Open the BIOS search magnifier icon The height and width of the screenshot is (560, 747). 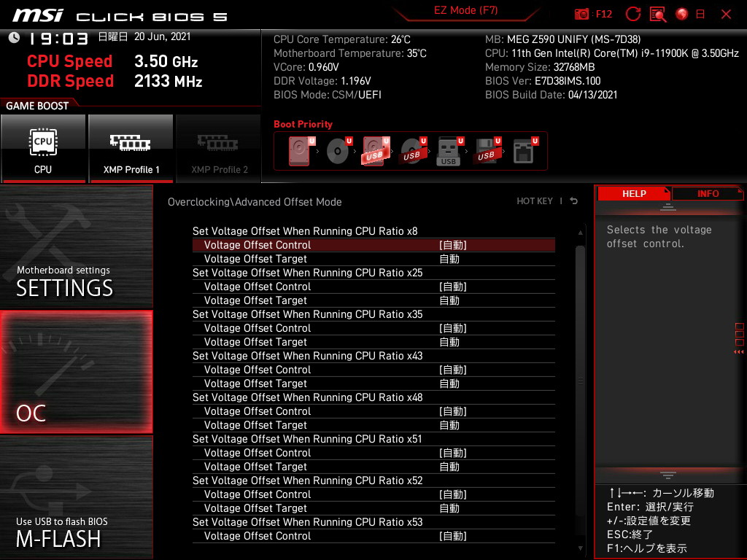(658, 15)
